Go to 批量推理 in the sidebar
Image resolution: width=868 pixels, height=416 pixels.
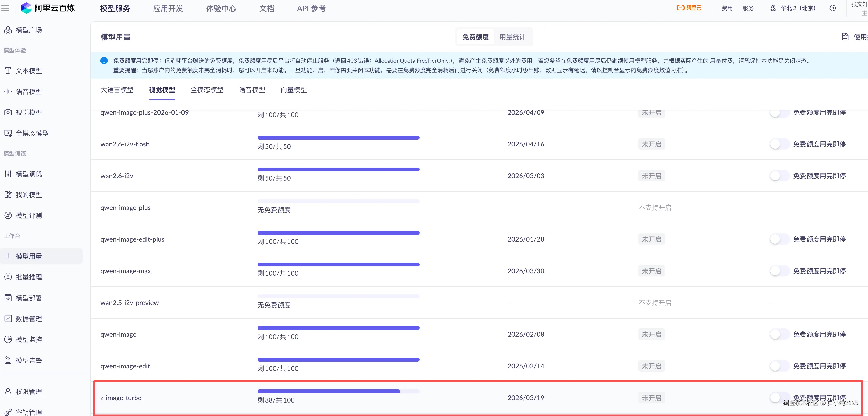[x=29, y=277]
